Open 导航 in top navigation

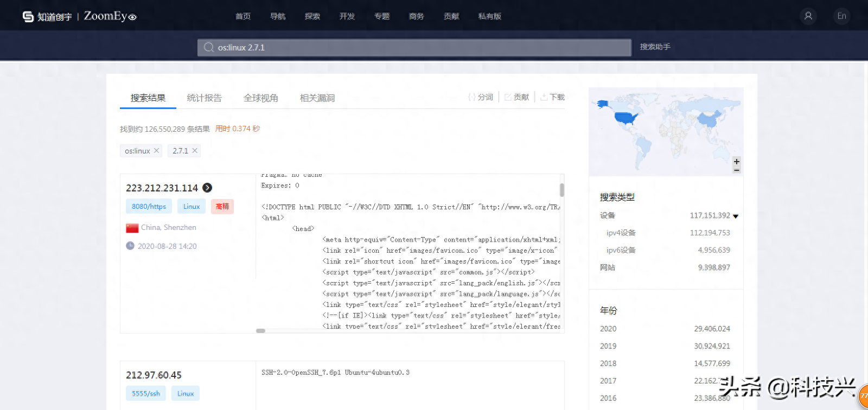278,16
